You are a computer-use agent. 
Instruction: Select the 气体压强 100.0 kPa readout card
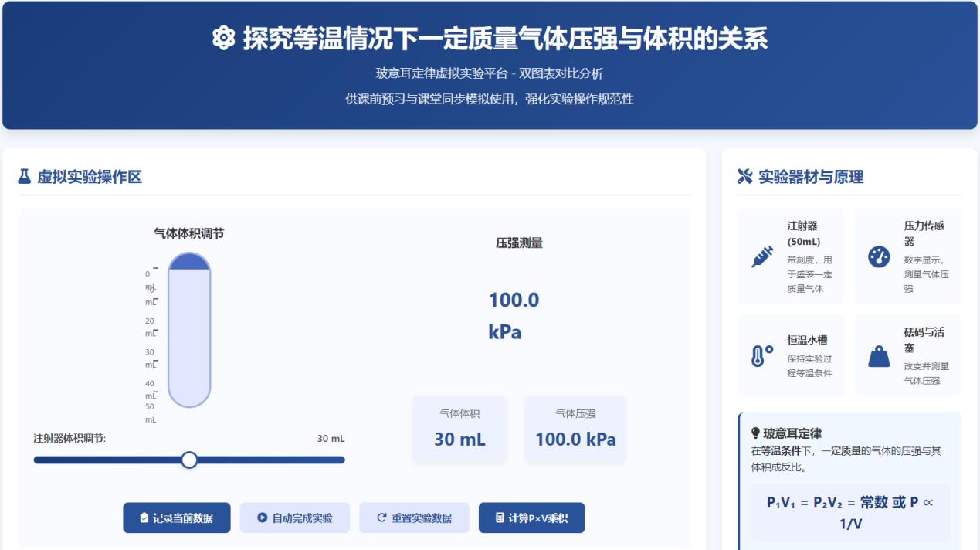[575, 429]
